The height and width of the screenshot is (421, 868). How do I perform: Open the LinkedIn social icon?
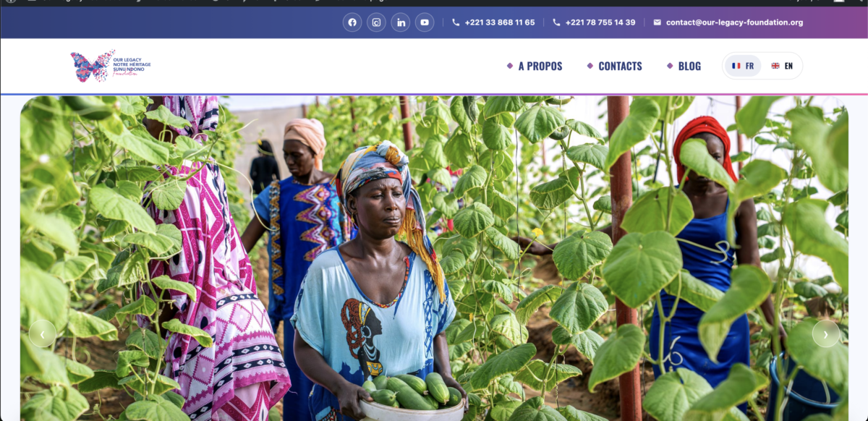(x=401, y=22)
